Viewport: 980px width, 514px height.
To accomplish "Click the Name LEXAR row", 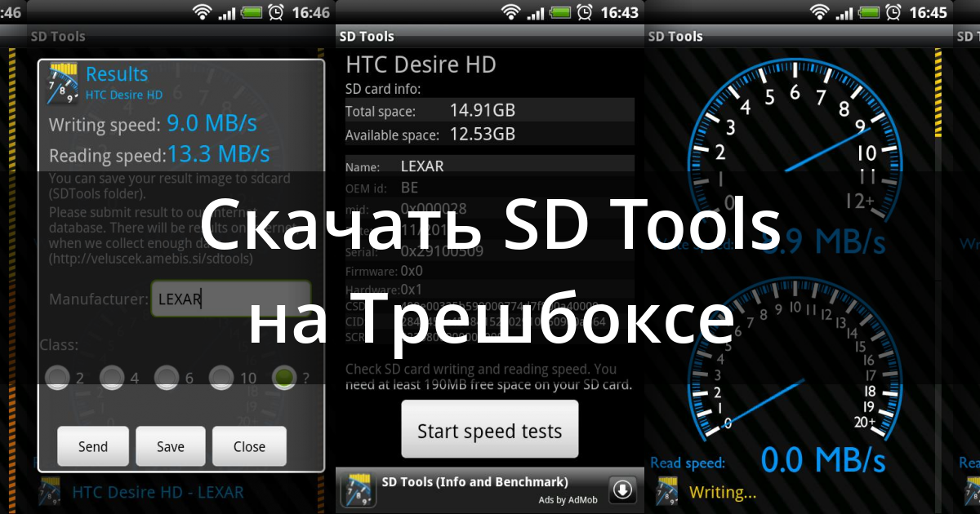I will [490, 166].
